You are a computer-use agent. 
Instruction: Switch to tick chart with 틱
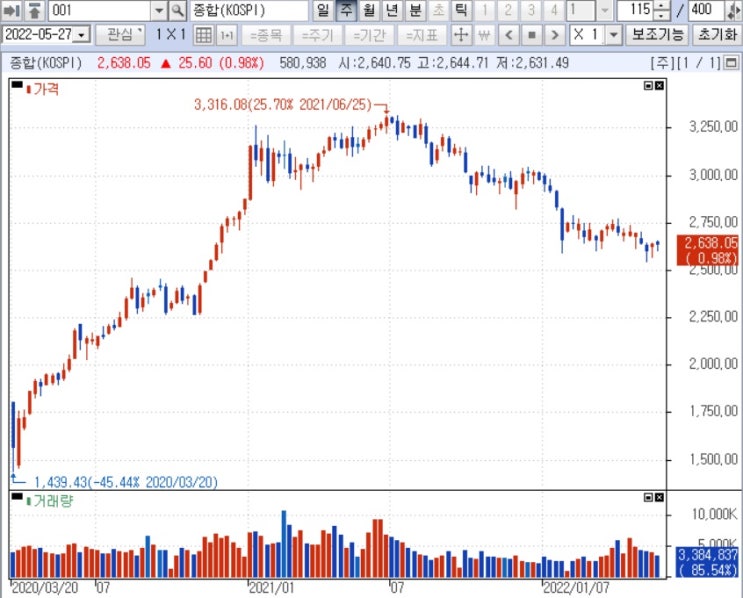461,10
